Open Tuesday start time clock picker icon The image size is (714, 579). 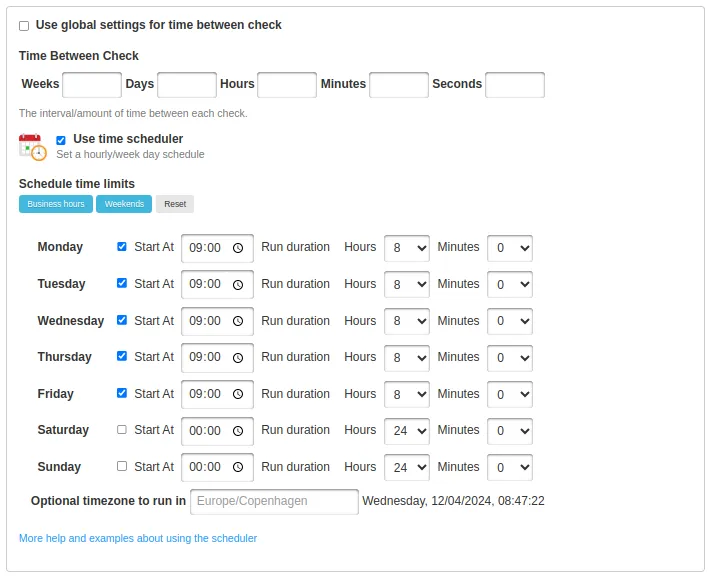tap(238, 285)
